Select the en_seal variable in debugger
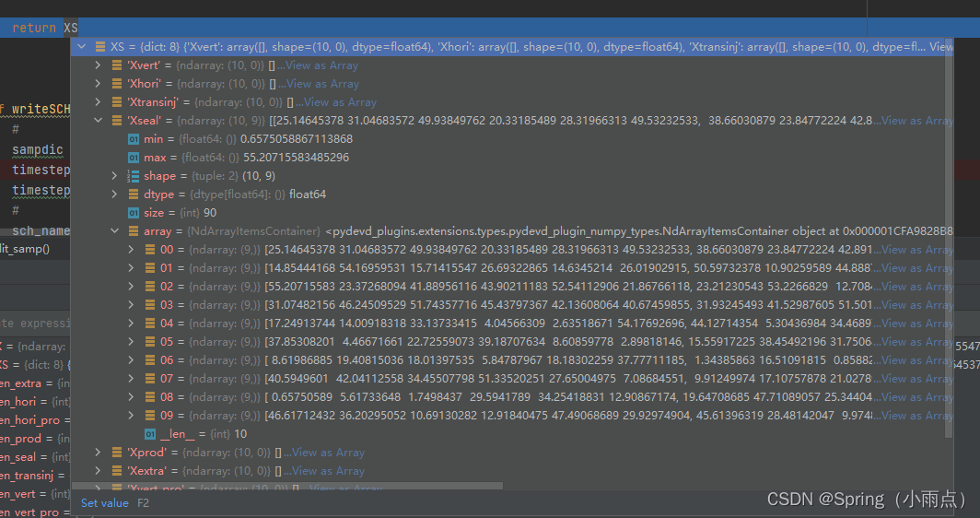Viewport: 980px width, 518px height. [35, 457]
